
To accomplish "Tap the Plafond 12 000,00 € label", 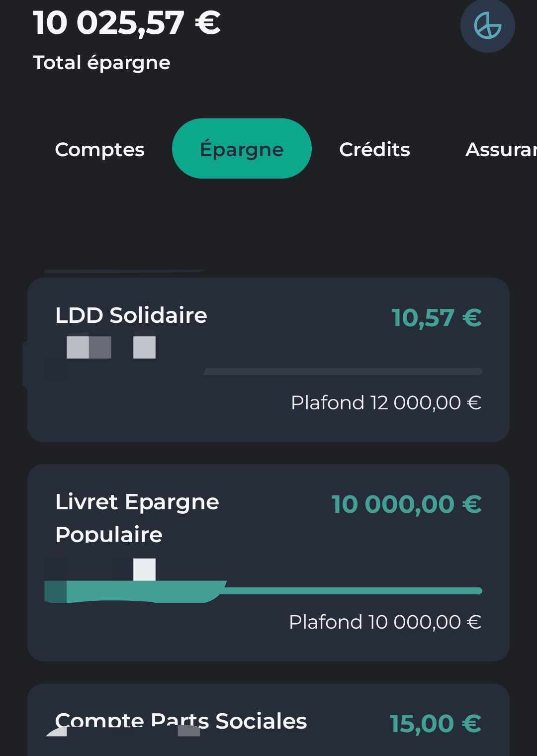I will tap(386, 402).
